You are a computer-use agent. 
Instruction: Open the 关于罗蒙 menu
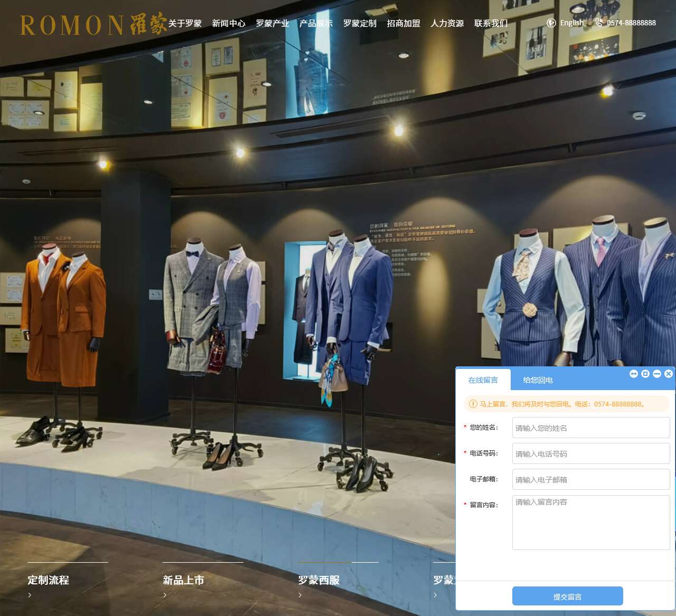[185, 23]
